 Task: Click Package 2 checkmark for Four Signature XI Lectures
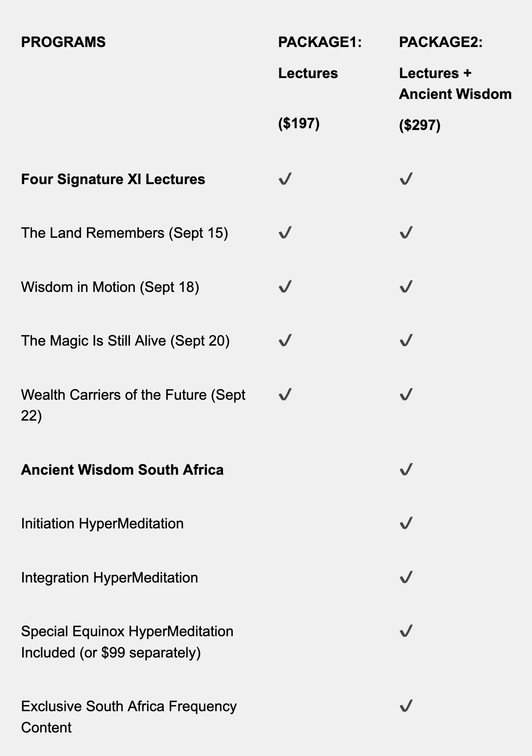(406, 179)
